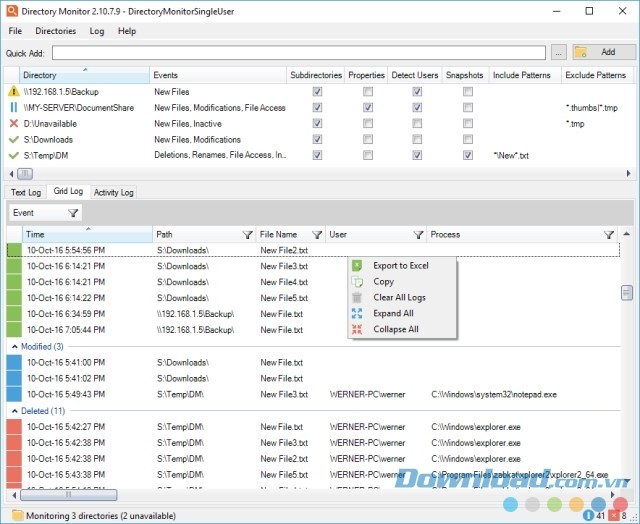Open the Directories menu
The height and width of the screenshot is (524, 640).
(56, 31)
